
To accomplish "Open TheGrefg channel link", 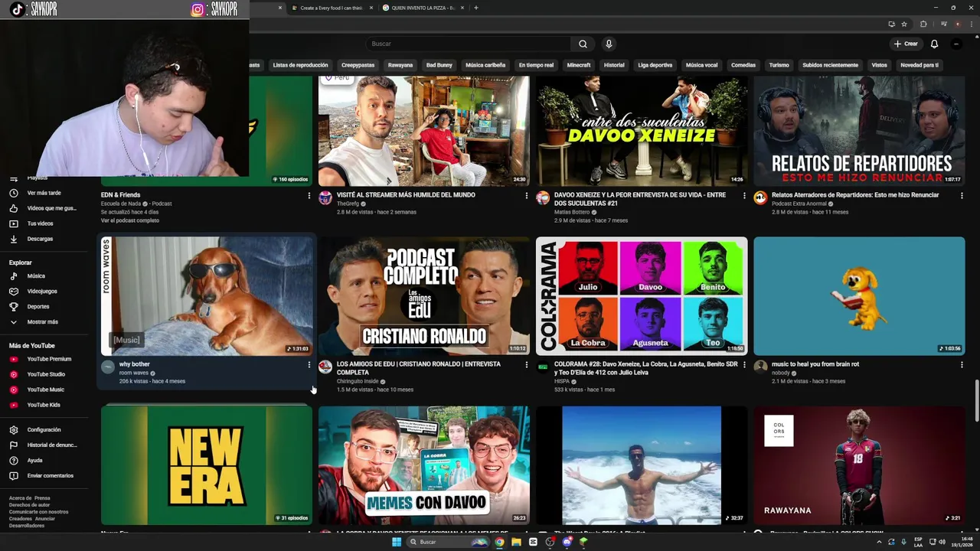I will pyautogui.click(x=348, y=204).
